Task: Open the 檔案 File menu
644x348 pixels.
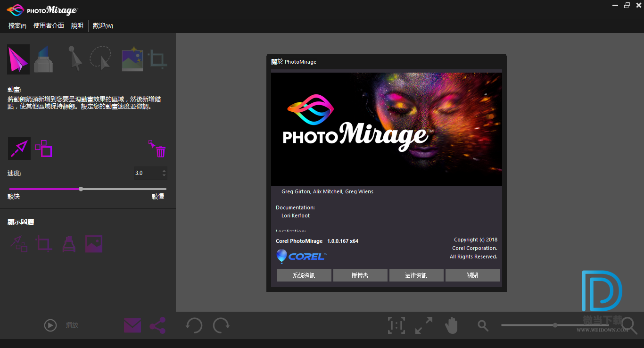Action: [17, 25]
